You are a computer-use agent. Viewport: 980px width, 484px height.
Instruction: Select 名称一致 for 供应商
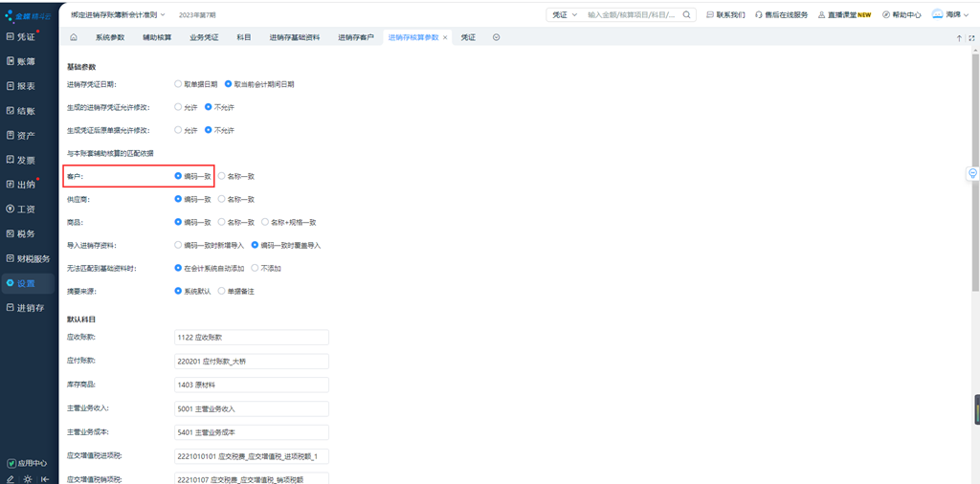[x=236, y=199]
